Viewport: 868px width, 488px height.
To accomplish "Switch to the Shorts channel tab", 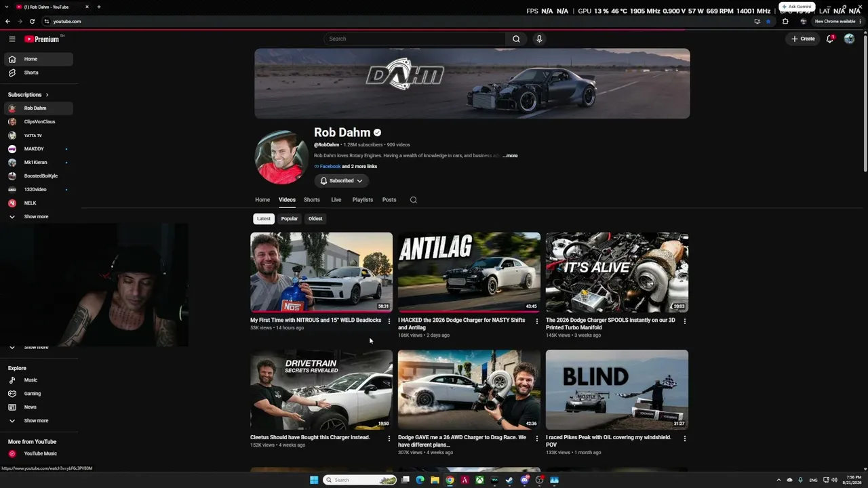I will click(312, 200).
